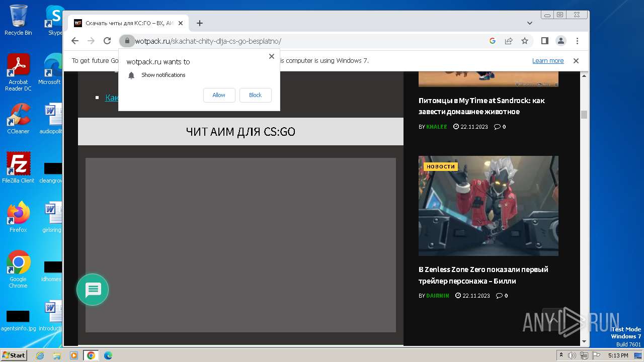The width and height of the screenshot is (644, 362).
Task: Go back with the browser back arrow
Action: pyautogui.click(x=75, y=41)
